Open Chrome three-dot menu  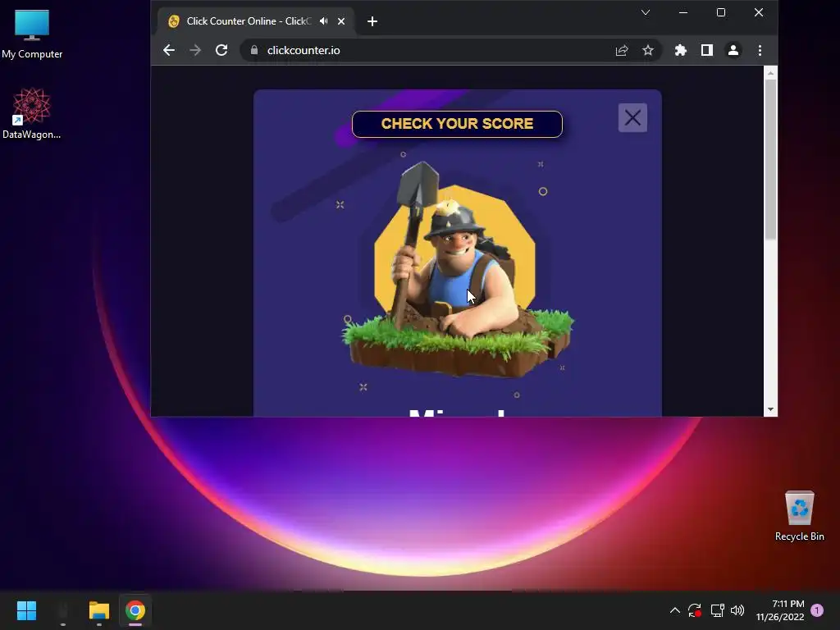[x=760, y=50]
